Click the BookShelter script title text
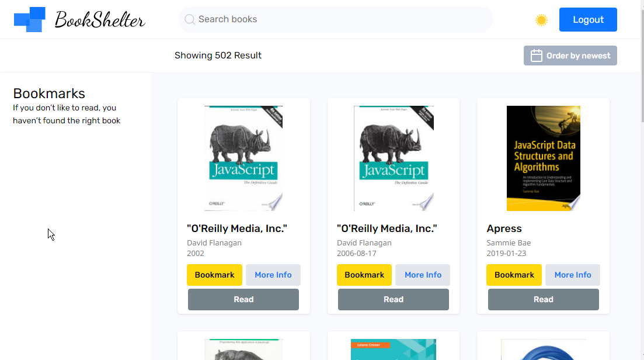 [x=100, y=20]
